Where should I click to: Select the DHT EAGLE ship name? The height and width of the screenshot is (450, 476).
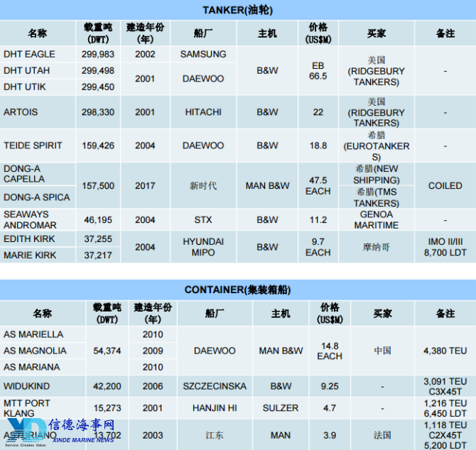point(29,54)
